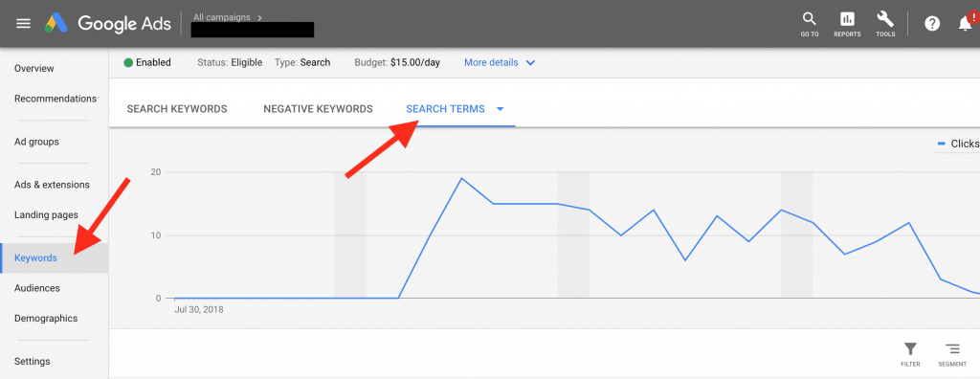
Task: Go to All campaigns breadcrumb
Action: point(222,17)
